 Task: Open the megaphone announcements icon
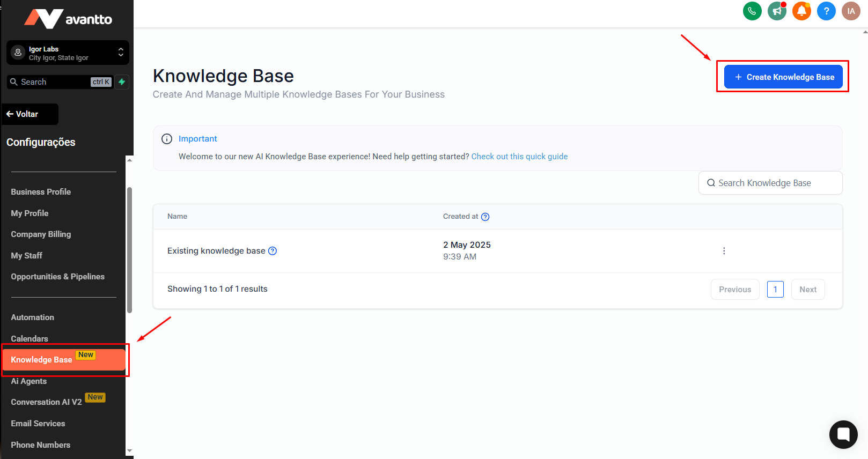click(777, 11)
